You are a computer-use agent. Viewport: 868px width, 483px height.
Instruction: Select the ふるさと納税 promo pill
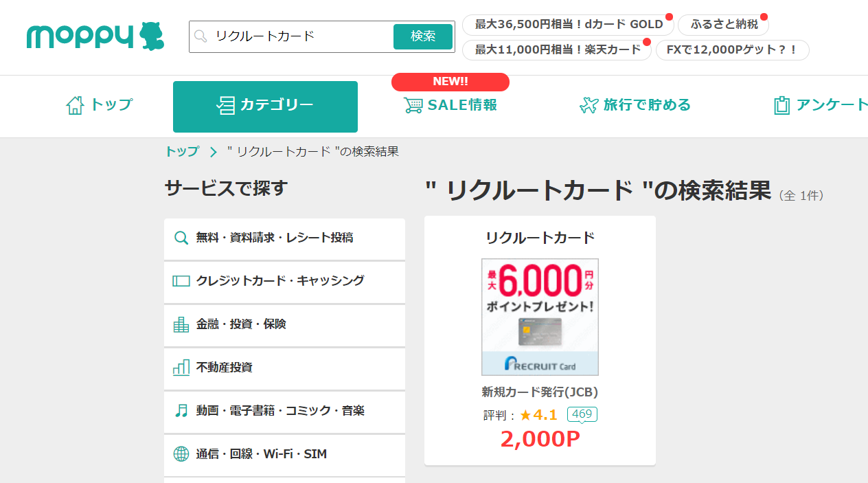point(724,25)
